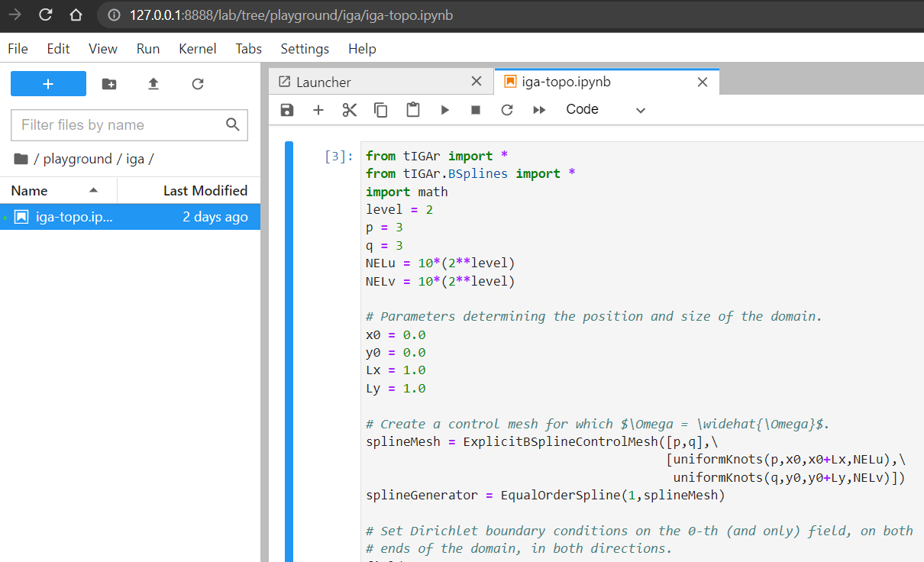
Task: Copy the selected cell
Action: [381, 110]
